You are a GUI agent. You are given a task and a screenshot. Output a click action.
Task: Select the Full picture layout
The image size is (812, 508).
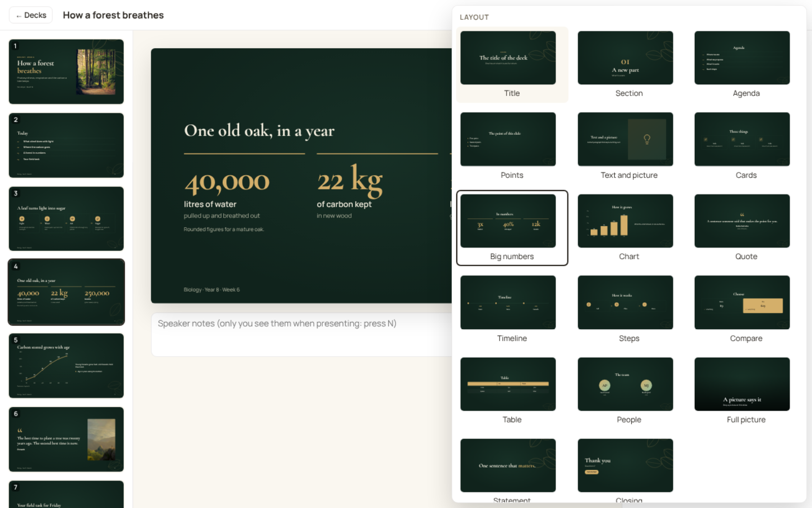[746, 391]
